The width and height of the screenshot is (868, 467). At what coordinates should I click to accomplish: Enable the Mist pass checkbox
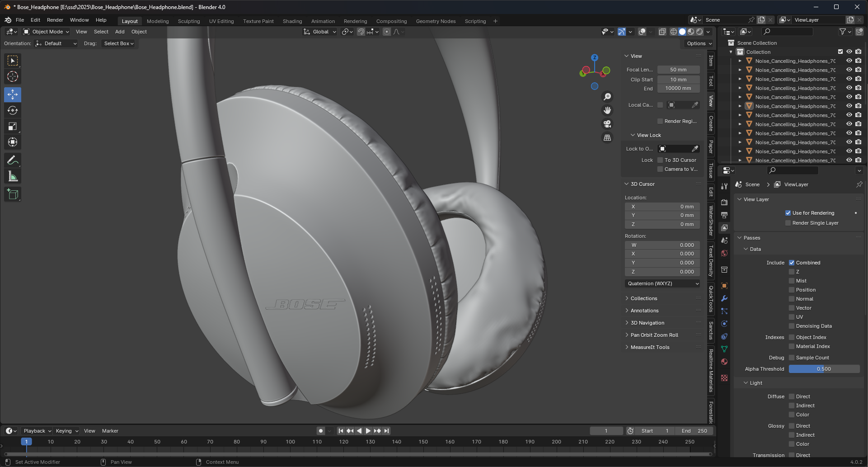[792, 281]
